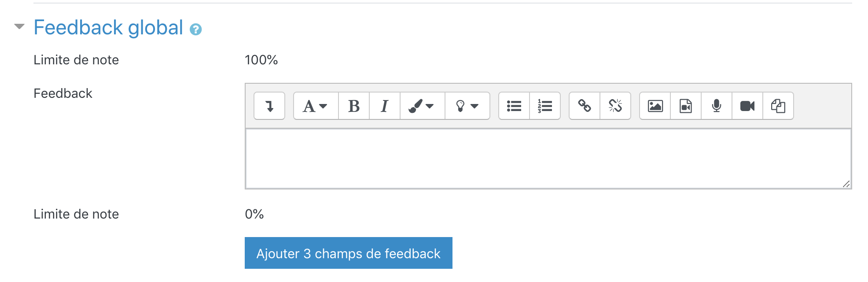868x282 pixels.
Task: Open the Feedback global section link
Action: click(x=108, y=27)
